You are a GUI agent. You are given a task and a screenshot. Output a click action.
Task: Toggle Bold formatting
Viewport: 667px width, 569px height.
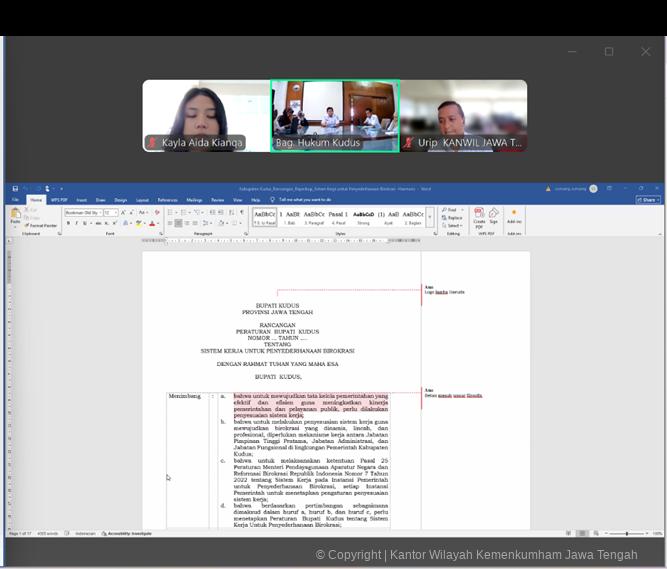(68, 223)
